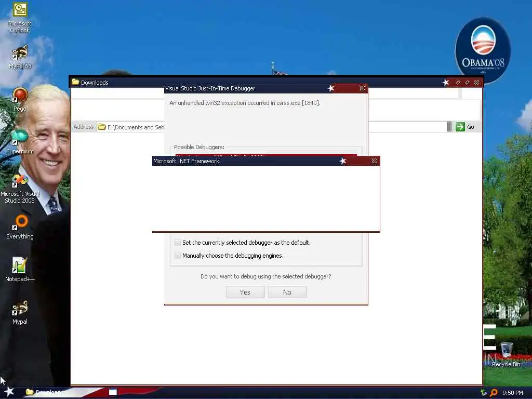
Task: Click the folder icon in Downloads address bar
Action: coord(102,127)
